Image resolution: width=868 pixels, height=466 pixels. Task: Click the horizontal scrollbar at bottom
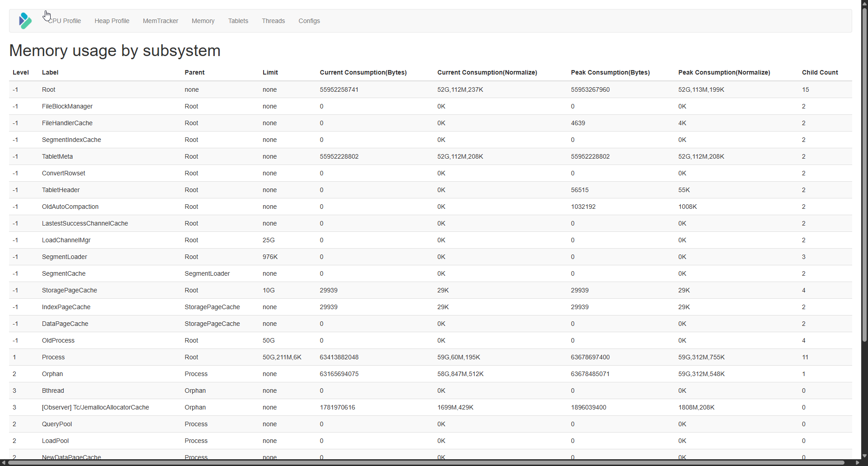point(425,462)
